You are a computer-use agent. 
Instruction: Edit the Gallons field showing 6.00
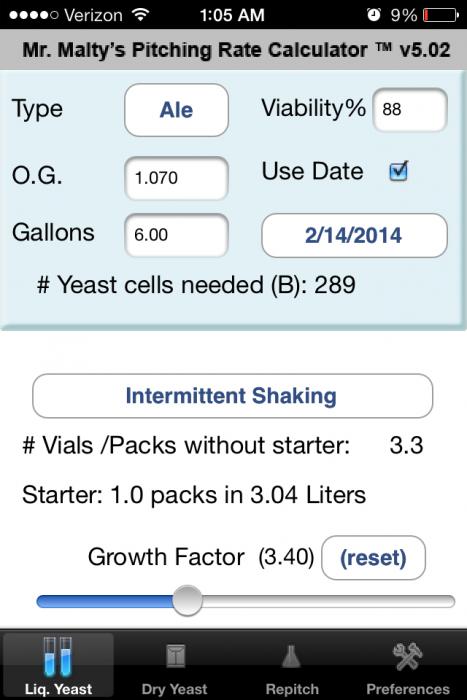(176, 235)
